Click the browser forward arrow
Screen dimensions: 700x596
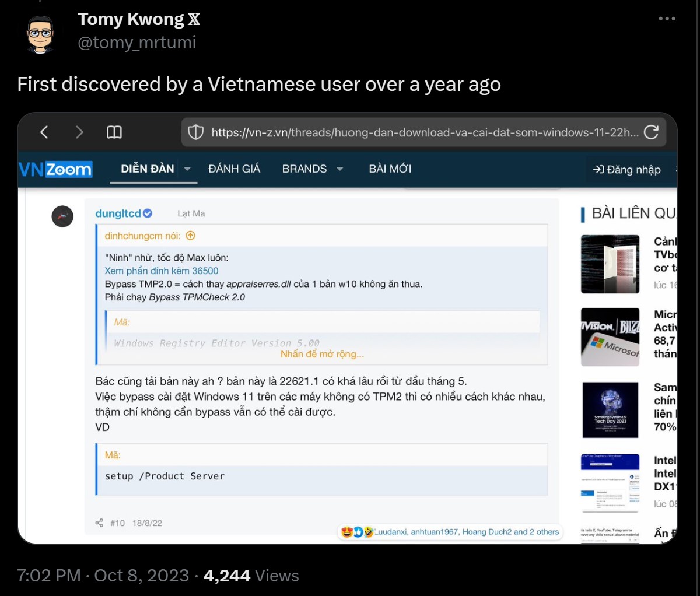[x=80, y=132]
